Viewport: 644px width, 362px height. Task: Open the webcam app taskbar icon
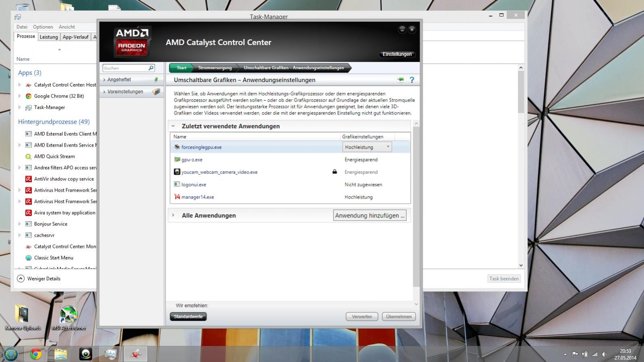tap(85, 354)
